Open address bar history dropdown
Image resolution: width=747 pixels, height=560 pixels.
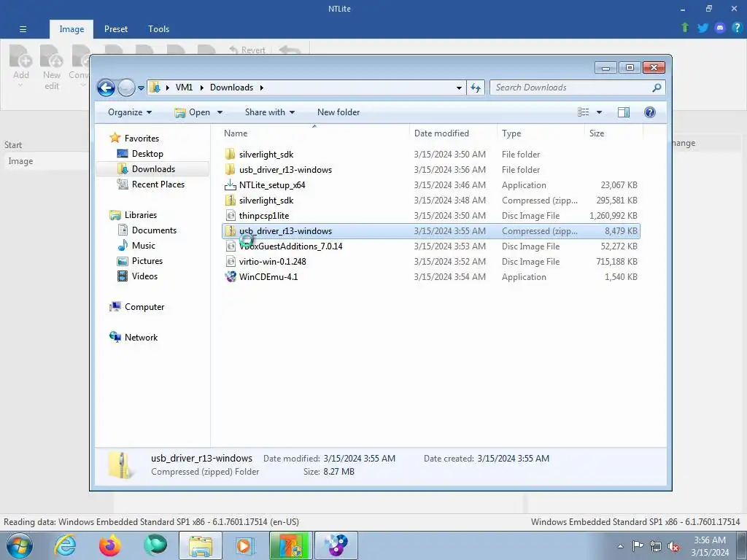point(459,87)
